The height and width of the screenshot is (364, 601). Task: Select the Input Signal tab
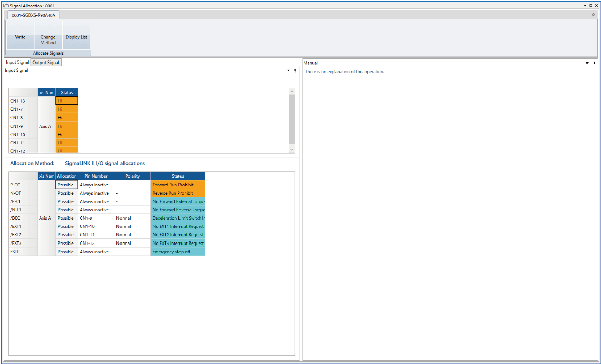(x=17, y=63)
